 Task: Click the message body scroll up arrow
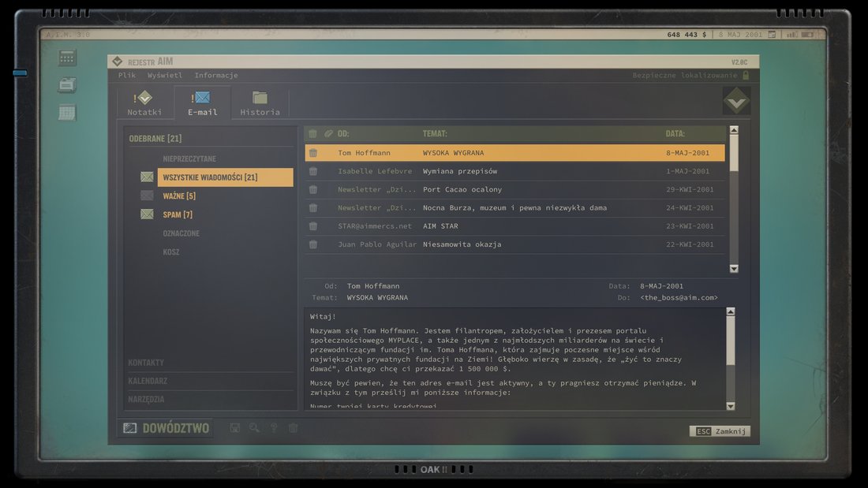point(731,311)
